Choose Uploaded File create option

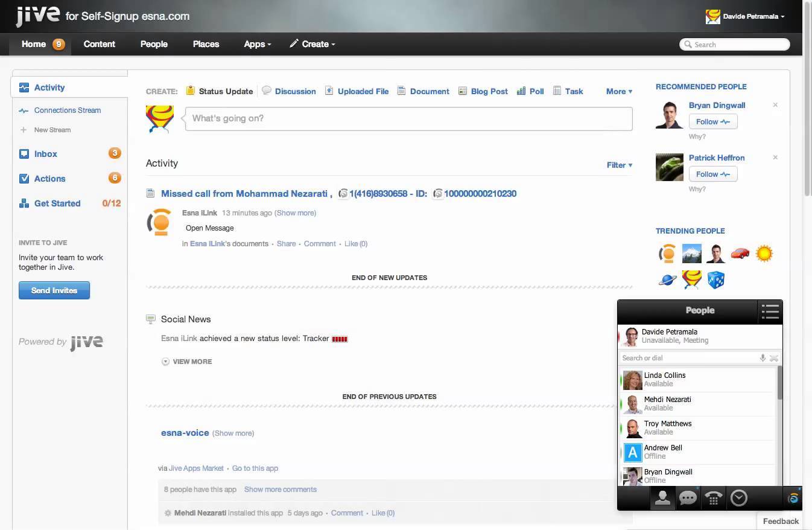click(x=357, y=91)
